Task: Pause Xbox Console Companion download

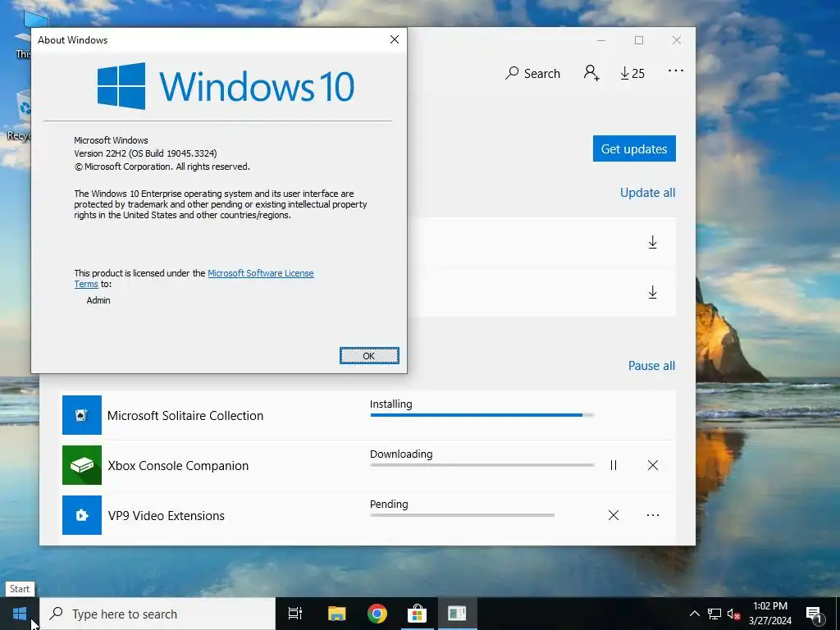Action: (x=614, y=465)
